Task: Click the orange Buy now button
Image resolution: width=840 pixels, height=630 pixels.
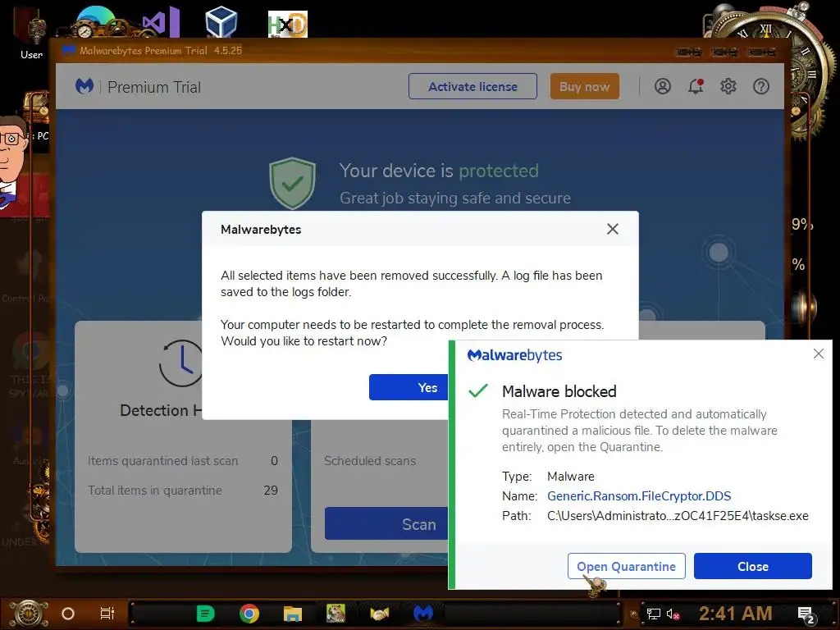Action: click(x=584, y=86)
